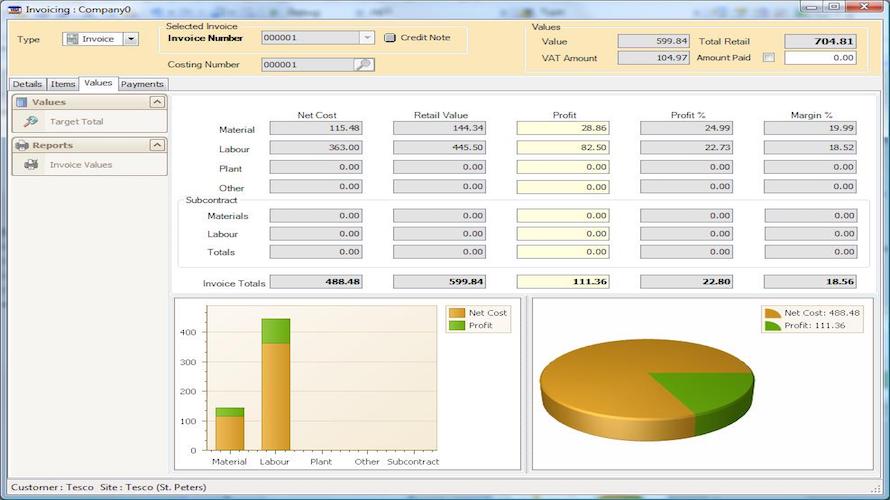Image resolution: width=890 pixels, height=500 pixels.
Task: Click the Total Retail value 704.81
Action: [820, 41]
